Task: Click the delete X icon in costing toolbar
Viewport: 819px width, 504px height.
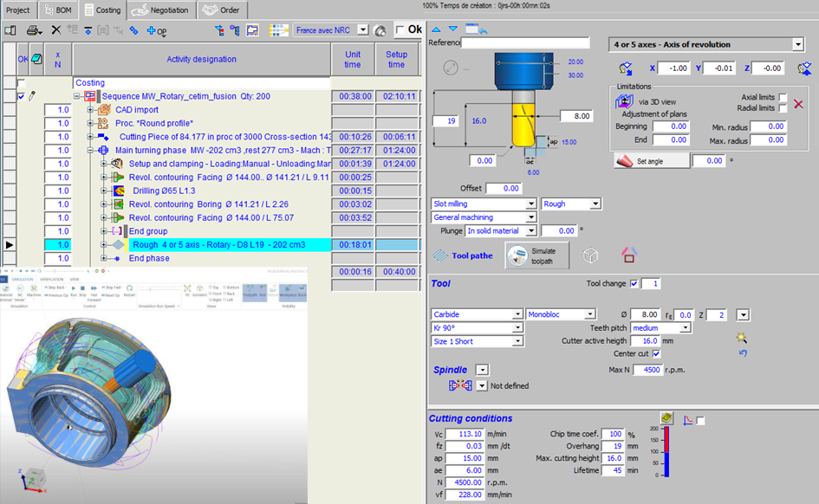Action: point(58,30)
